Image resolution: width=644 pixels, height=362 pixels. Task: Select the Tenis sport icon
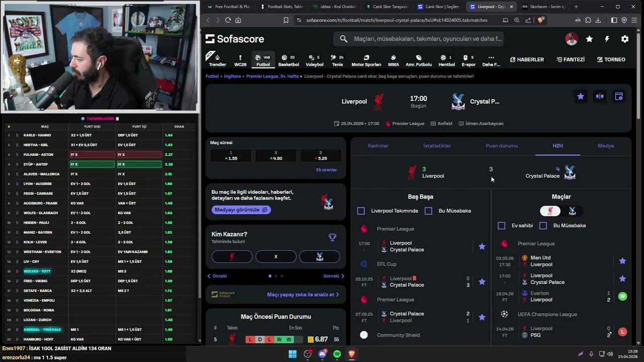pyautogui.click(x=338, y=60)
